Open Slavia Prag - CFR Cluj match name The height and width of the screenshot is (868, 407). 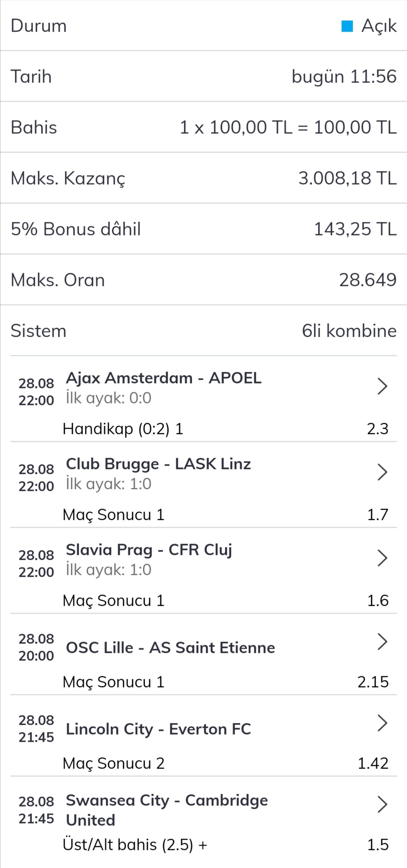pos(149,550)
